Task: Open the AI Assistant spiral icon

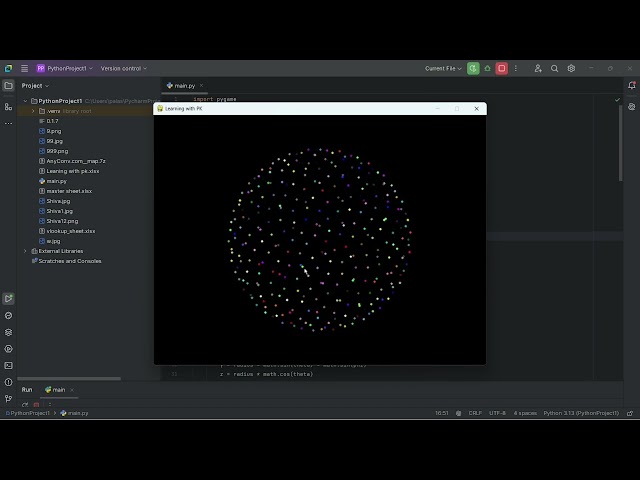Action: (x=631, y=107)
